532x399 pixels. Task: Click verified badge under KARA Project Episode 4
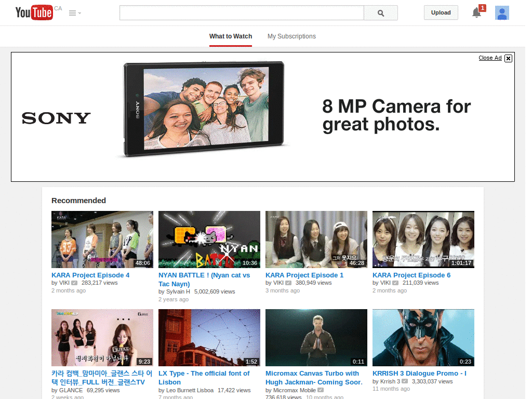(x=74, y=283)
